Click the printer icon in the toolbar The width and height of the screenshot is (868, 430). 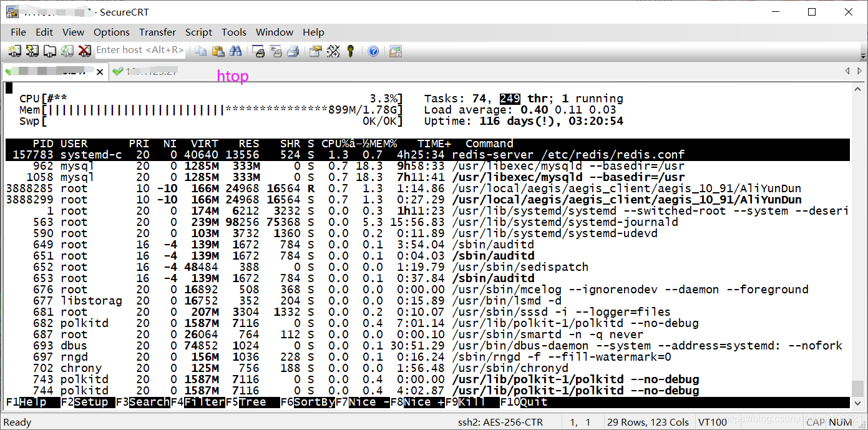(293, 51)
